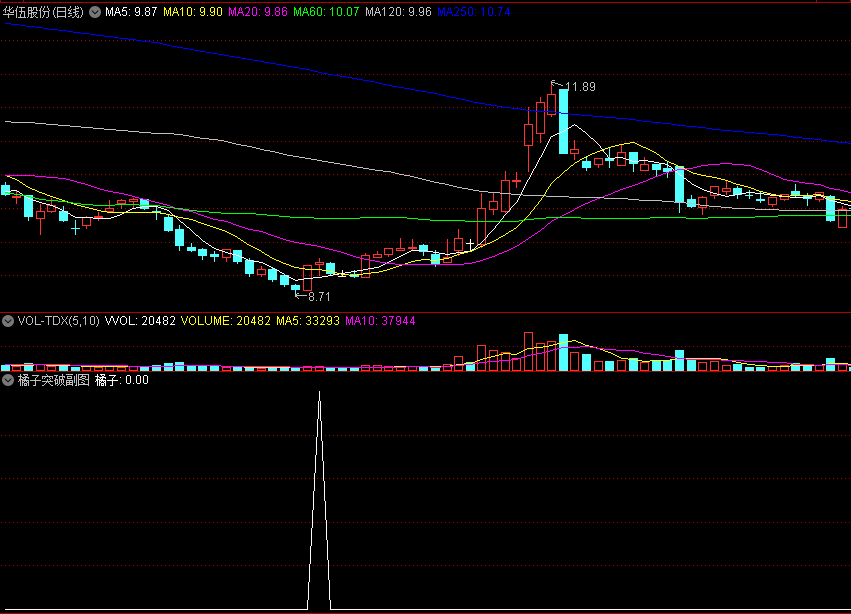The height and width of the screenshot is (614, 851).
Task: Click the 11.89 high price marker
Action: pyautogui.click(x=580, y=87)
